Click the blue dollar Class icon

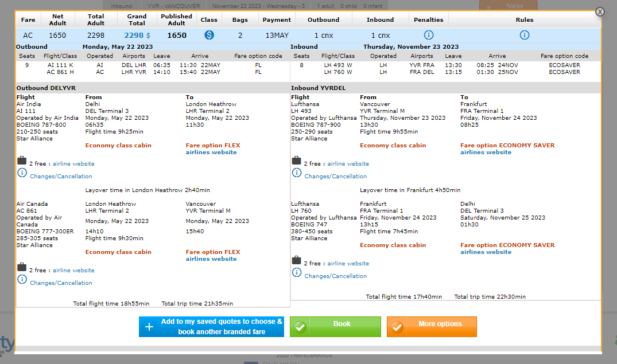tap(209, 36)
